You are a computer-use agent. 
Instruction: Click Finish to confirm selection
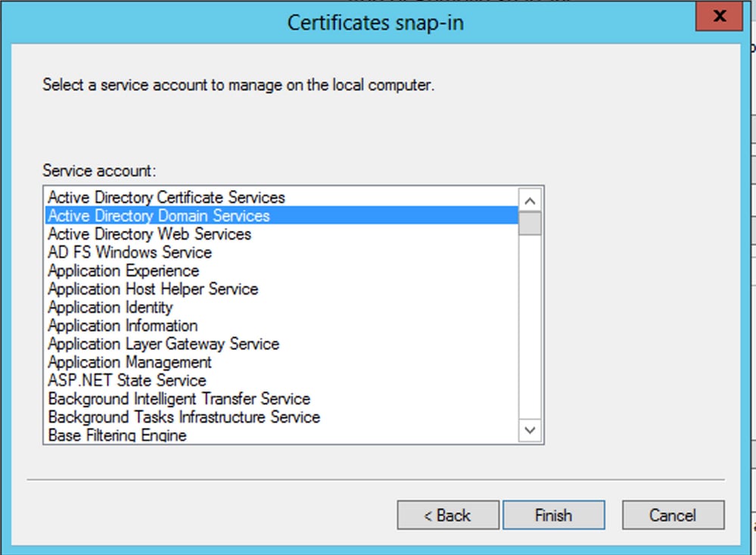click(553, 515)
